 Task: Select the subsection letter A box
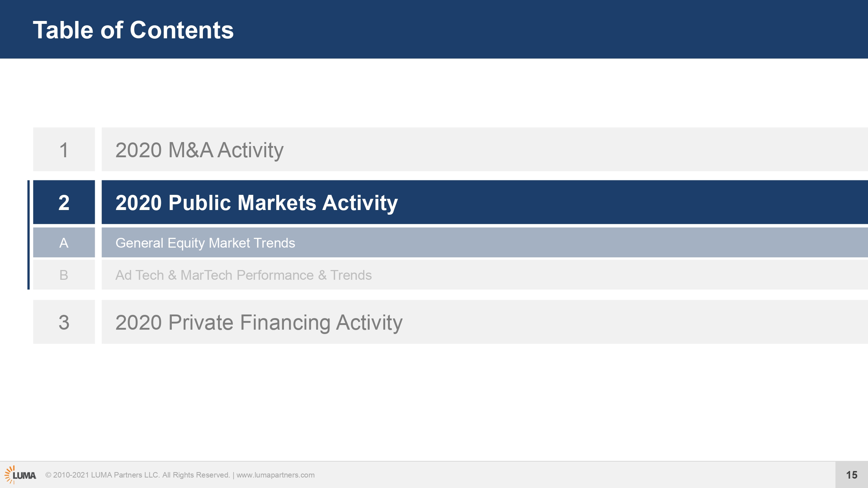pyautogui.click(x=64, y=243)
